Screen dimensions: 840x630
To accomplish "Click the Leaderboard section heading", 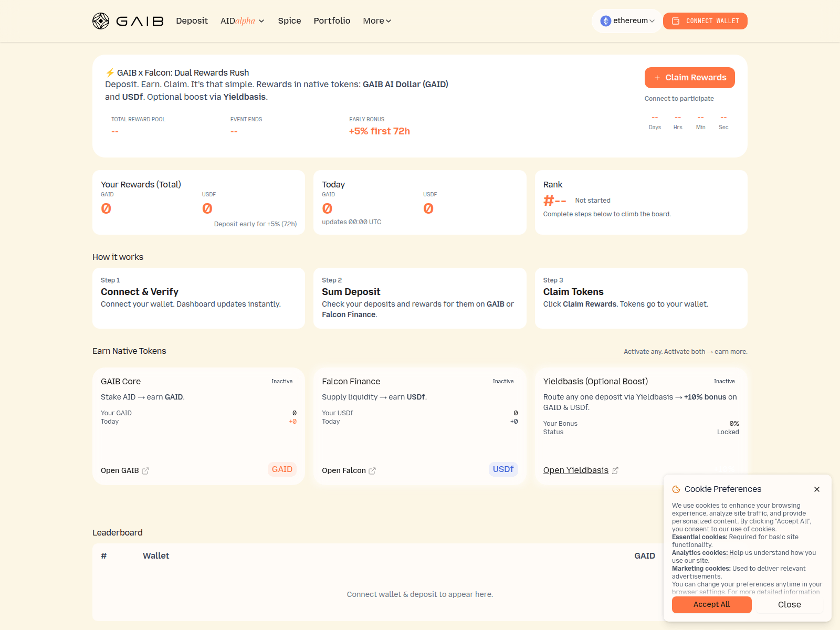I will tap(118, 533).
